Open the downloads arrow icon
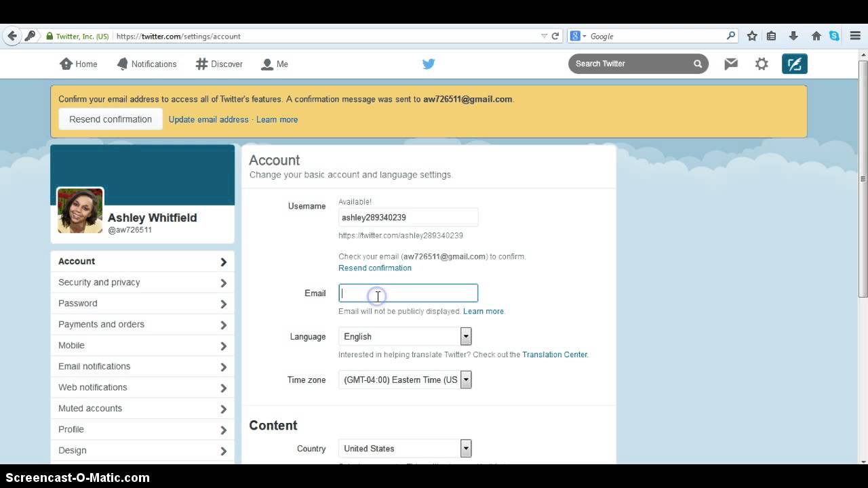Screen dimensions: 868x488 793,36
